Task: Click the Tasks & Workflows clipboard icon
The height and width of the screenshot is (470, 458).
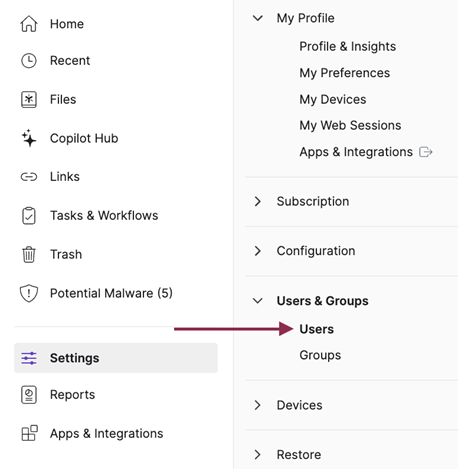Action: [29, 216]
